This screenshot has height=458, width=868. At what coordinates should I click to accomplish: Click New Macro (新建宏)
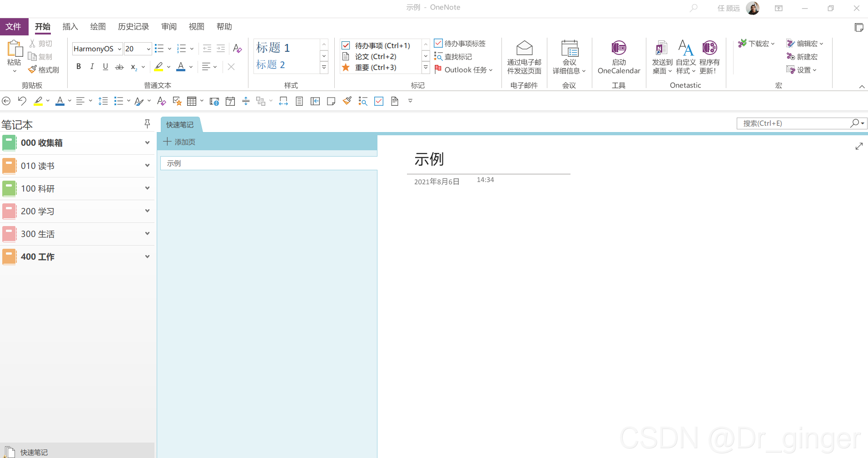pos(802,57)
